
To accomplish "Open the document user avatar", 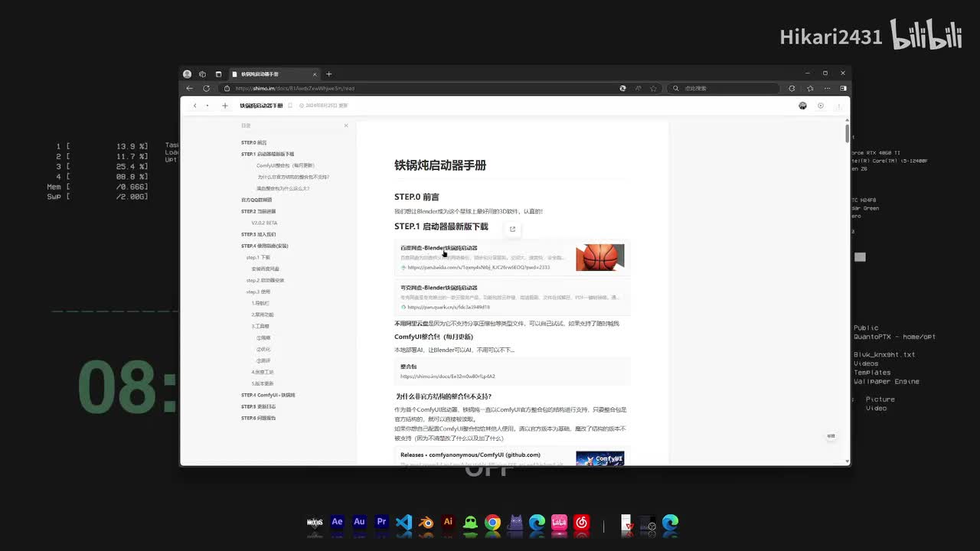I will (802, 106).
